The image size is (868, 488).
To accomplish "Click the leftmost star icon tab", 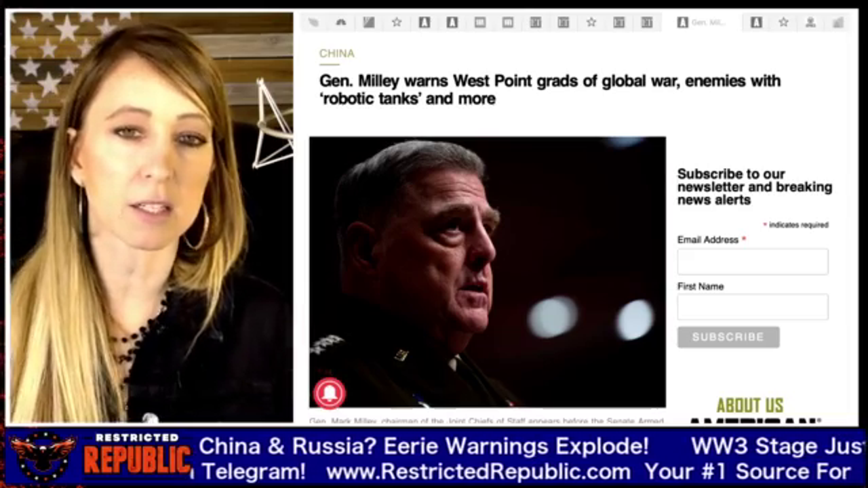I will pyautogui.click(x=397, y=22).
